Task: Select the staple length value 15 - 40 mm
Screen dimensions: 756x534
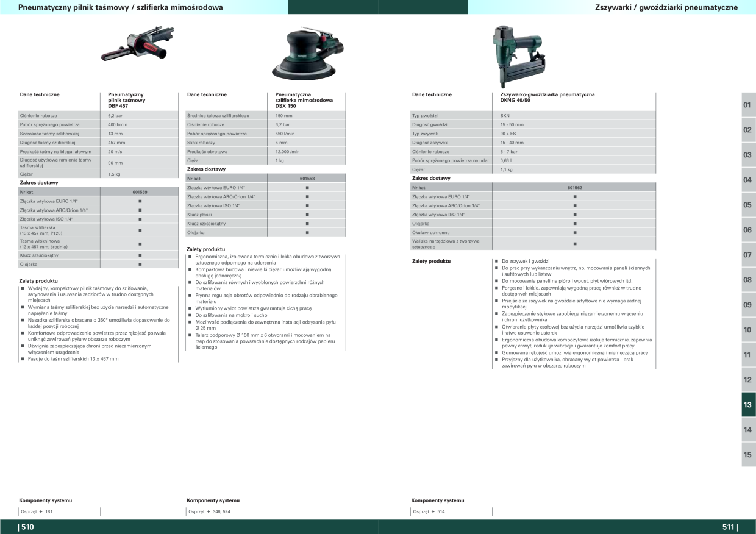Action: (x=512, y=143)
